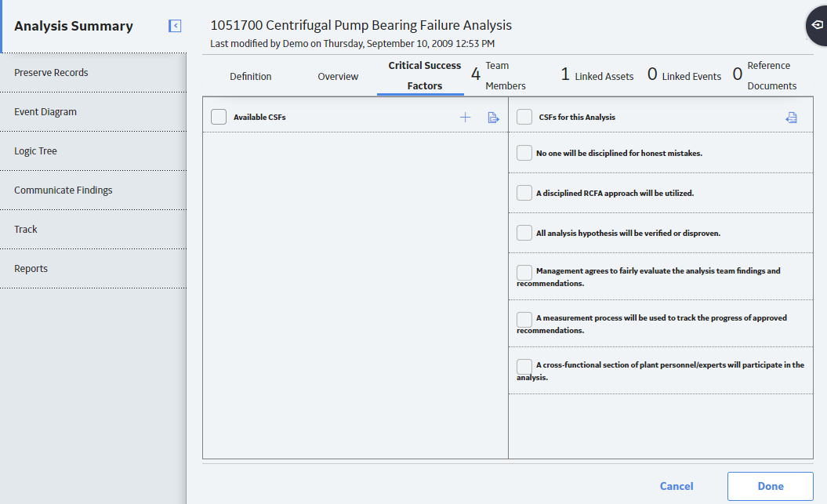This screenshot has width=827, height=504.
Task: Open Reports in sidebar
Action: 93,268
